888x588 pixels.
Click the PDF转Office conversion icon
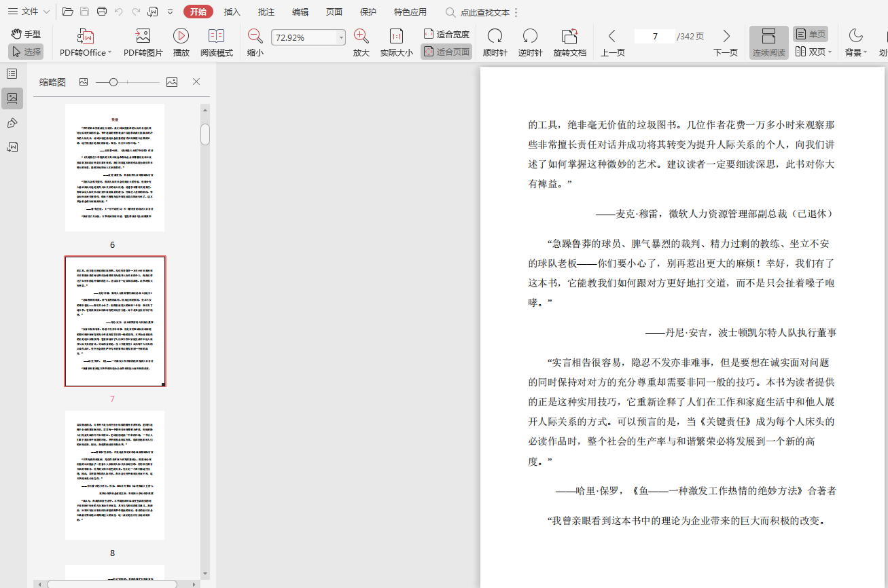(x=86, y=37)
